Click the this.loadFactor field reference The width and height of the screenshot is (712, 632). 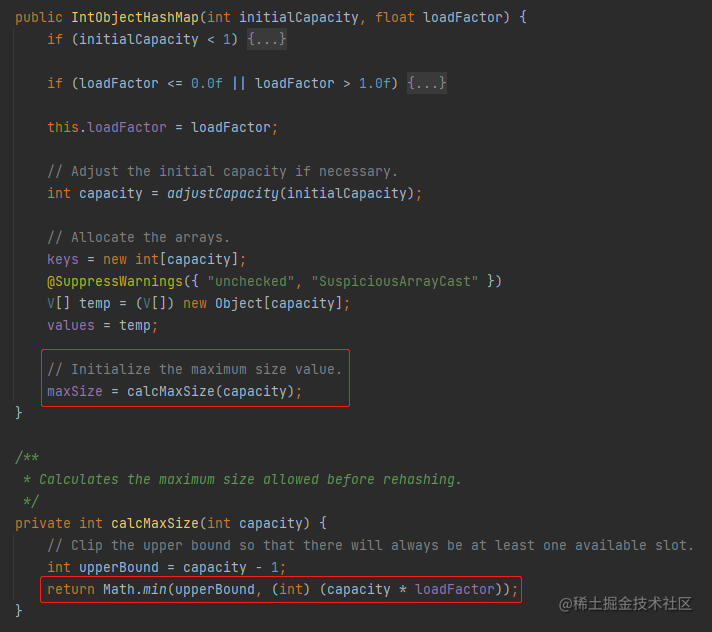click(107, 127)
